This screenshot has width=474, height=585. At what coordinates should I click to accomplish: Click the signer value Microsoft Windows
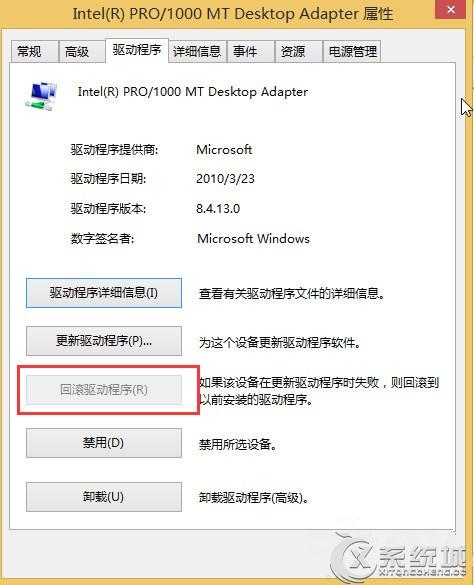click(x=253, y=238)
